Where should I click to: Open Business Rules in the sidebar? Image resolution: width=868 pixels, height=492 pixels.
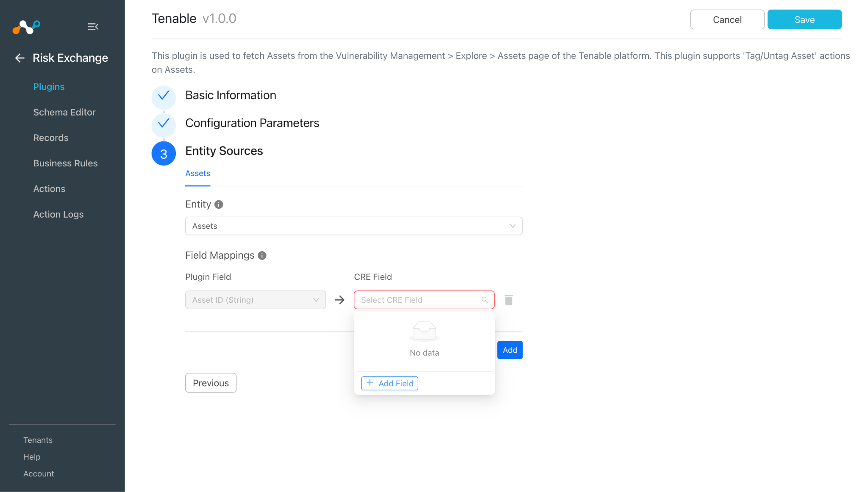tap(65, 163)
